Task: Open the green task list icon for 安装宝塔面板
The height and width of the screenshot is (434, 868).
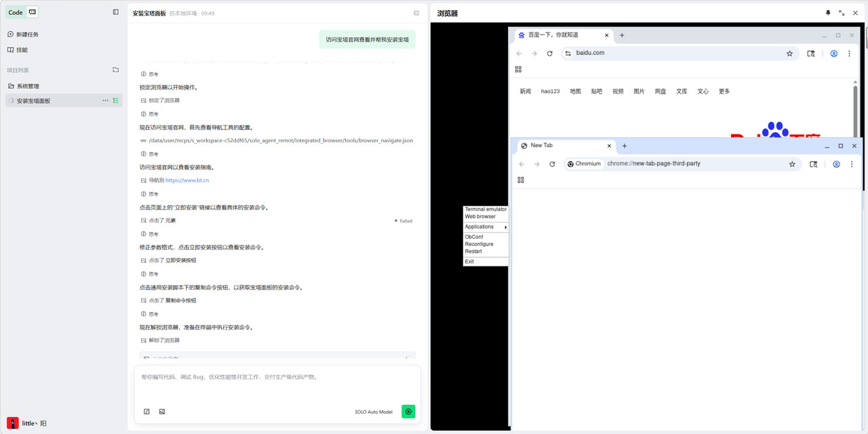Action: 116,100
